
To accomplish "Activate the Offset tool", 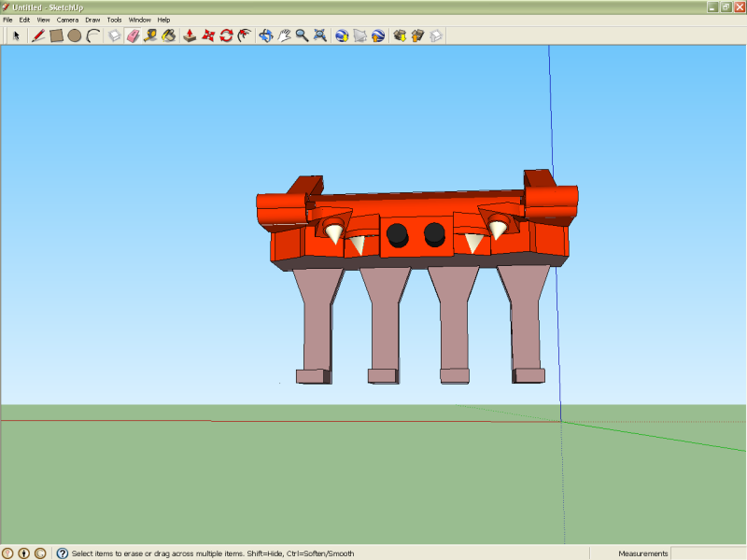I will click(245, 35).
